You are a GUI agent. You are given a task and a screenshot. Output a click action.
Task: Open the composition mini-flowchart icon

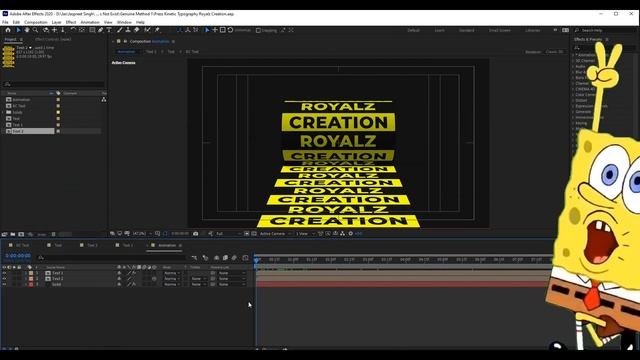tap(194, 258)
